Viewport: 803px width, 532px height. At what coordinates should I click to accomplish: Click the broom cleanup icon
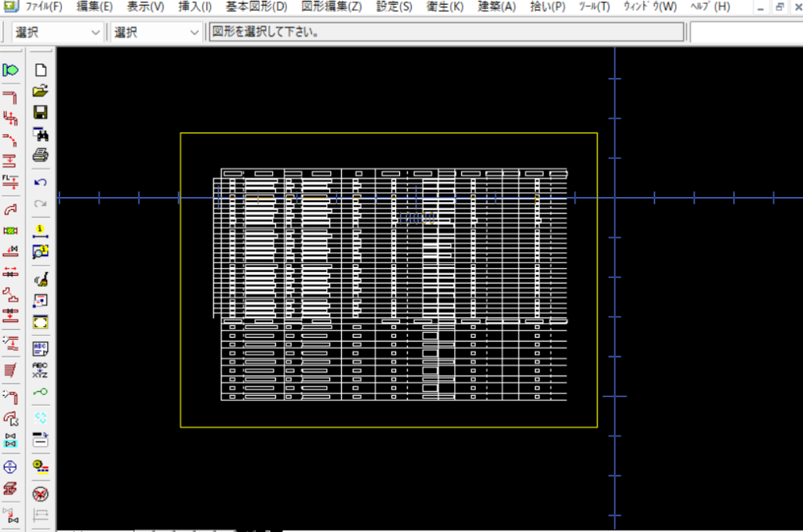[x=40, y=279]
